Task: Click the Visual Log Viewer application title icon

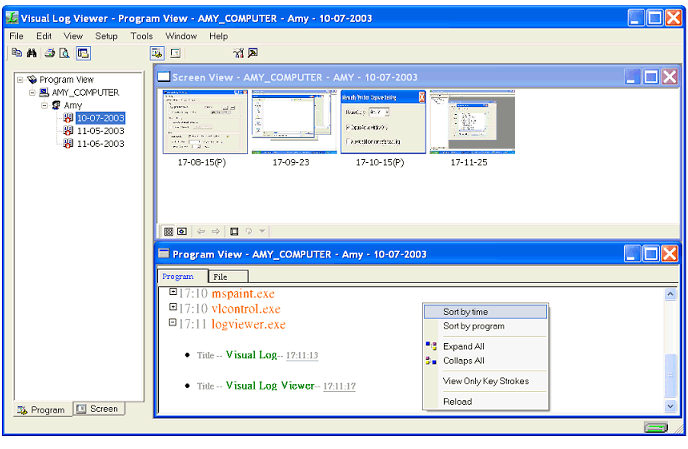Action: [x=12, y=18]
